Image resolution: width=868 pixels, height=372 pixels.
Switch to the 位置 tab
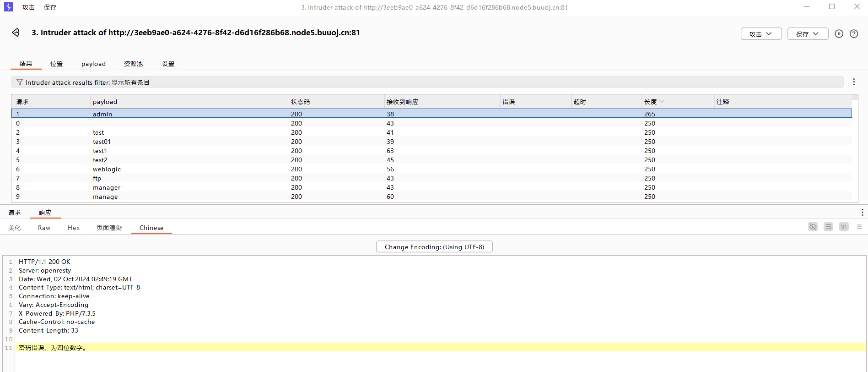pos(57,64)
